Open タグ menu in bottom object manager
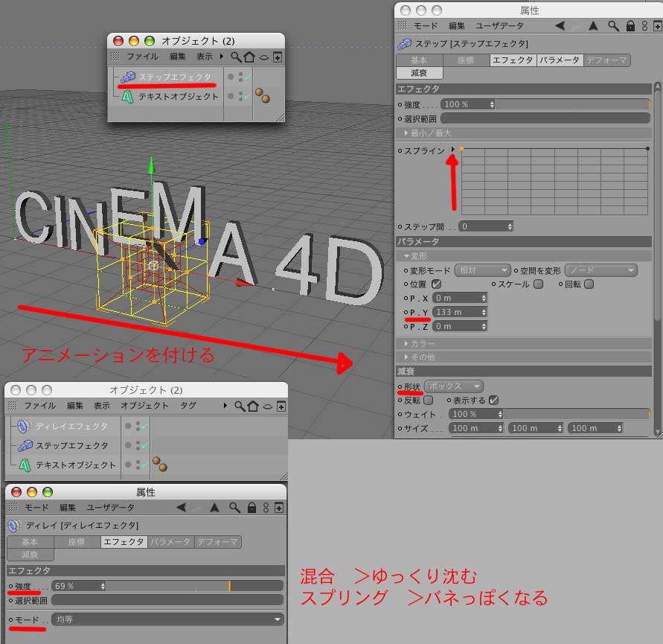Viewport: 663px width, 644px height. coord(188,405)
